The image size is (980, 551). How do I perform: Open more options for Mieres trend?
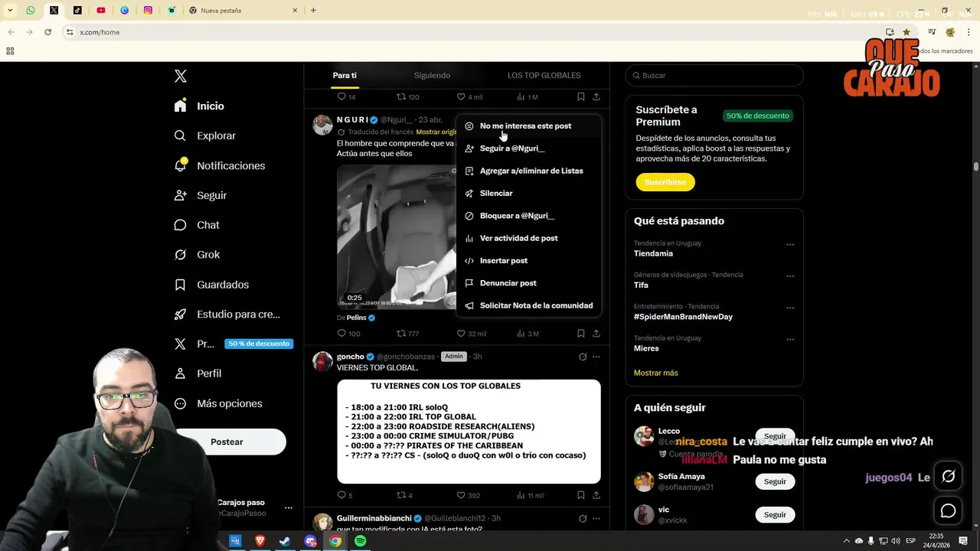(x=790, y=340)
